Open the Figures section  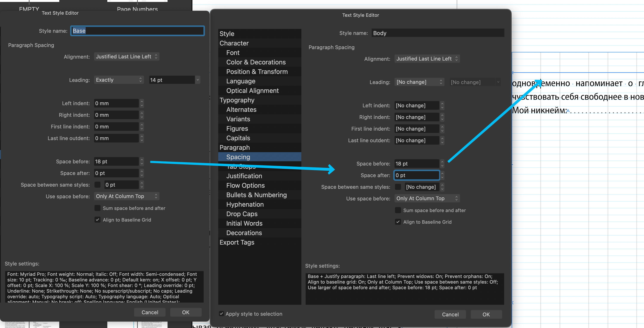click(260, 128)
